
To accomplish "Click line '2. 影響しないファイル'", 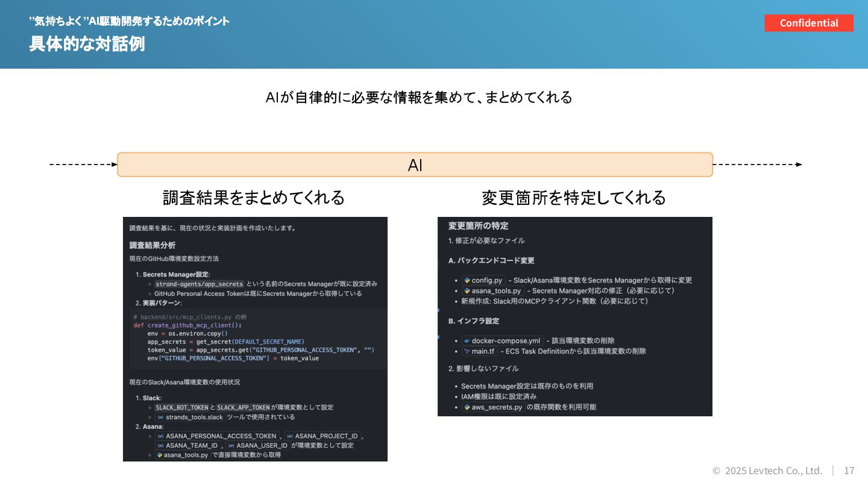I will (x=483, y=368).
